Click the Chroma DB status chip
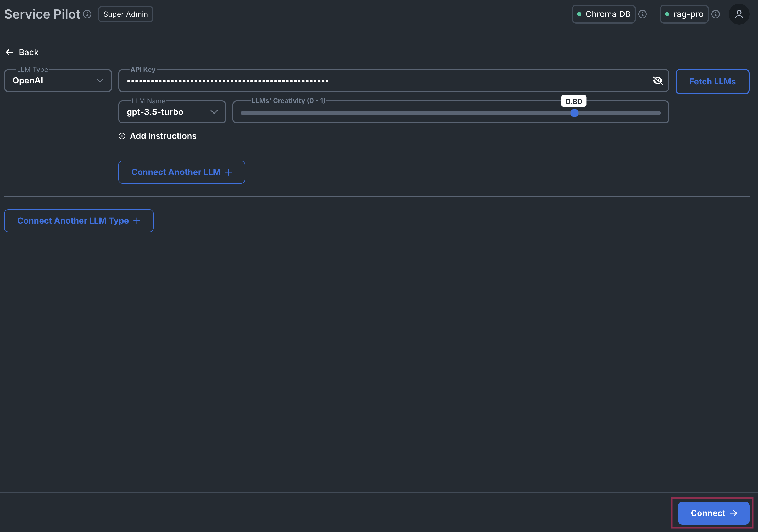 [604, 14]
